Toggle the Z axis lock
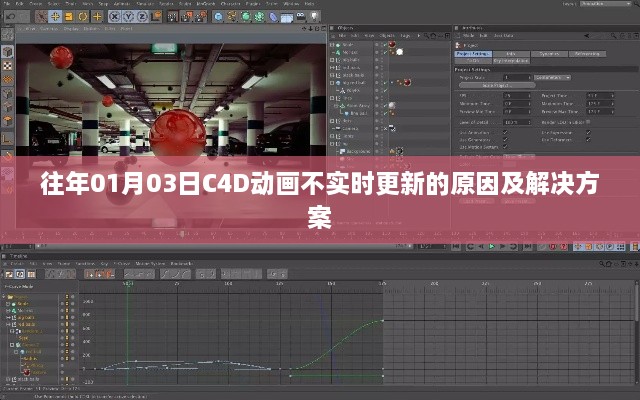This screenshot has height=400, width=640. pyautogui.click(x=142, y=17)
